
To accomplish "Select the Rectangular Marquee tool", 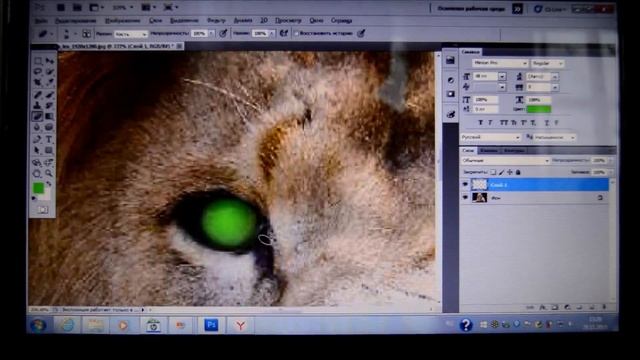I will [x=38, y=61].
